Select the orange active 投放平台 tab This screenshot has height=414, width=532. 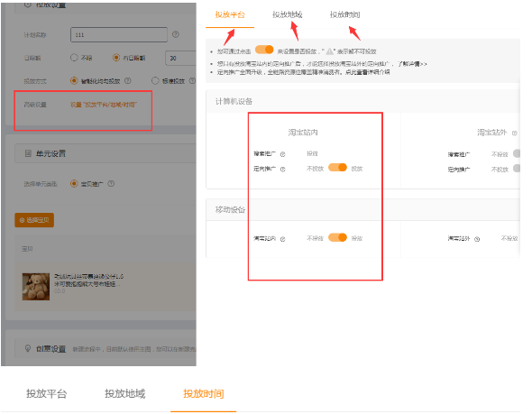(x=230, y=14)
